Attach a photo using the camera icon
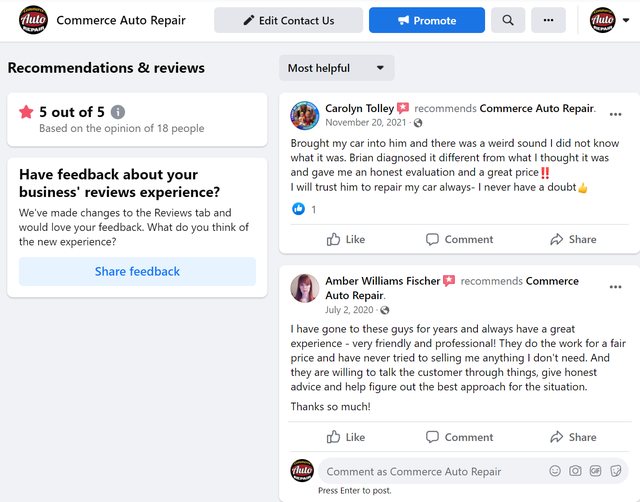640x502 pixels. 575,471
